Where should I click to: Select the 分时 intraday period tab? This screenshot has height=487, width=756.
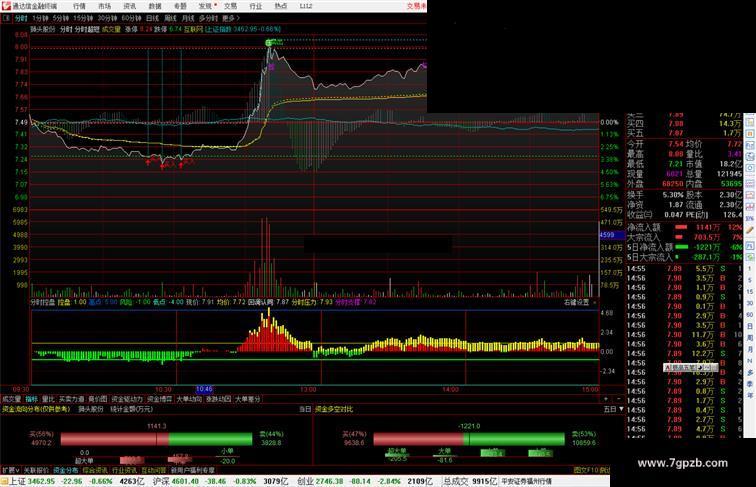pos(21,18)
